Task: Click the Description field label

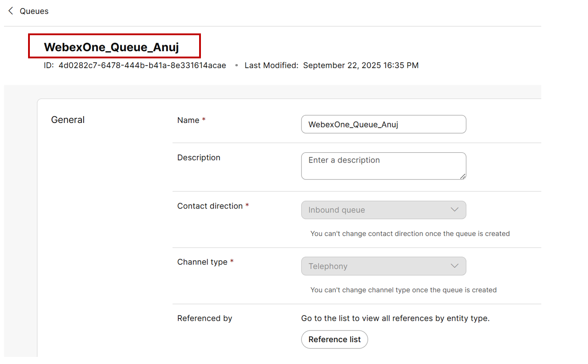Action: 199,158
